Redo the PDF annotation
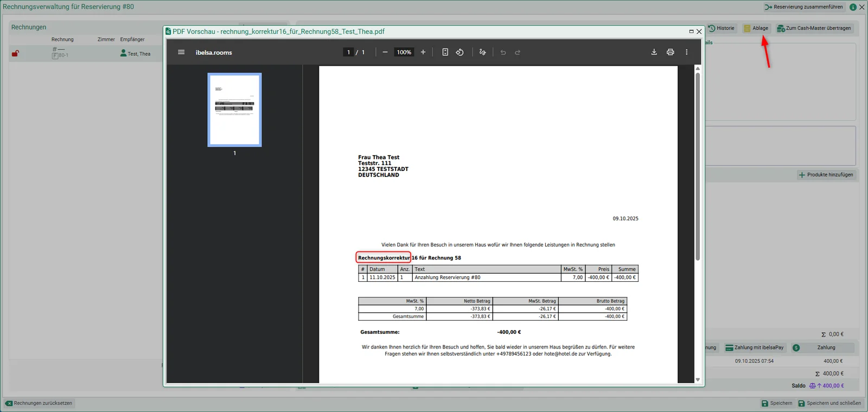The width and height of the screenshot is (868, 412). pos(518,52)
